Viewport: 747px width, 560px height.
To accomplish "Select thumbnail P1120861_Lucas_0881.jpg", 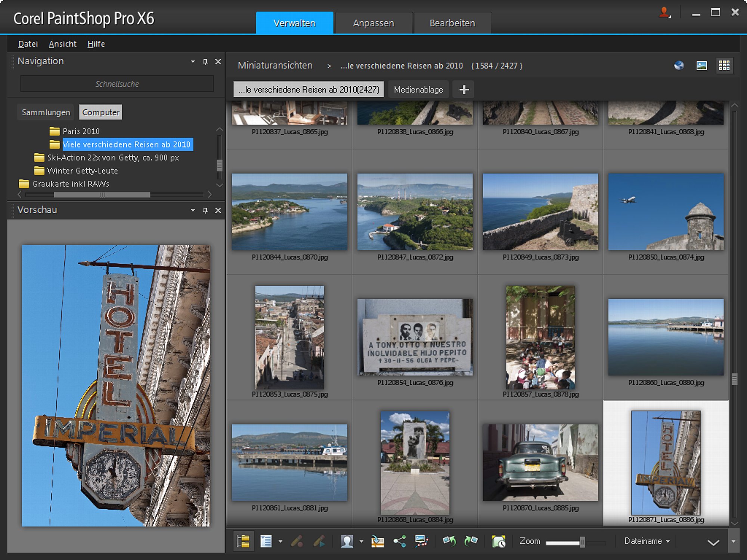I will (289, 463).
